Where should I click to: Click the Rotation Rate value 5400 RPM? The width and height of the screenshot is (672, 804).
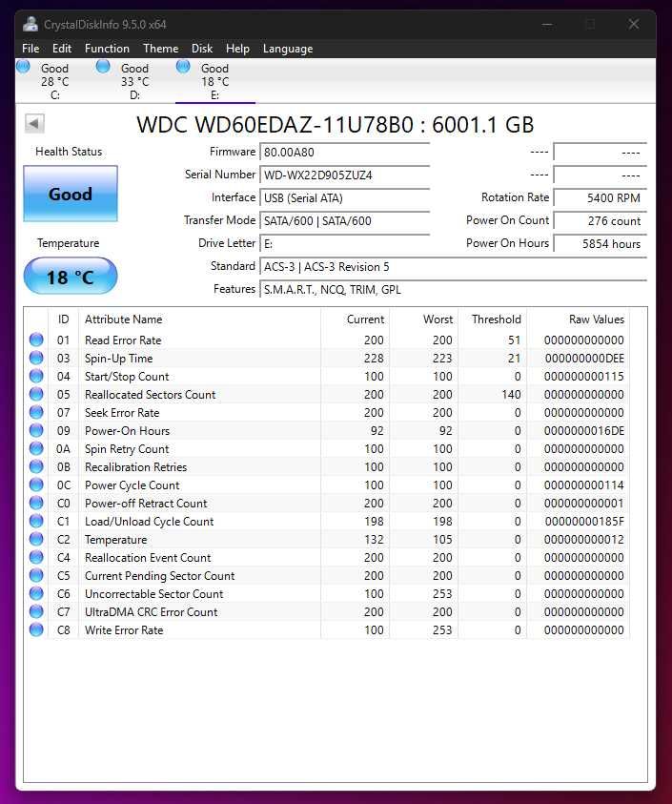[x=601, y=198]
